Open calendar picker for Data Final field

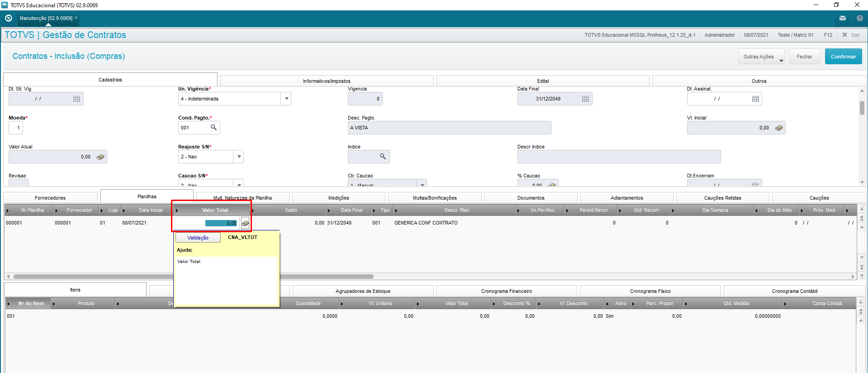click(x=585, y=99)
